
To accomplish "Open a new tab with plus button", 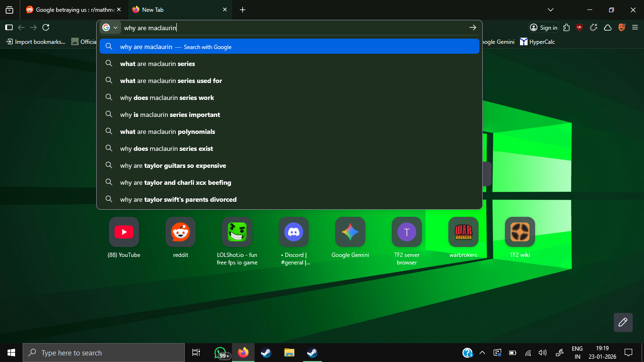I will [x=242, y=9].
